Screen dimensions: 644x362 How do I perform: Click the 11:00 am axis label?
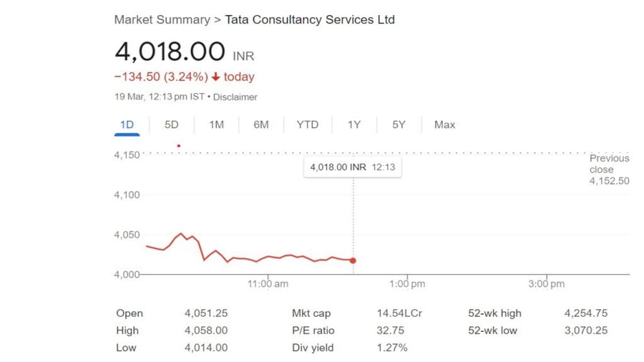(x=268, y=284)
